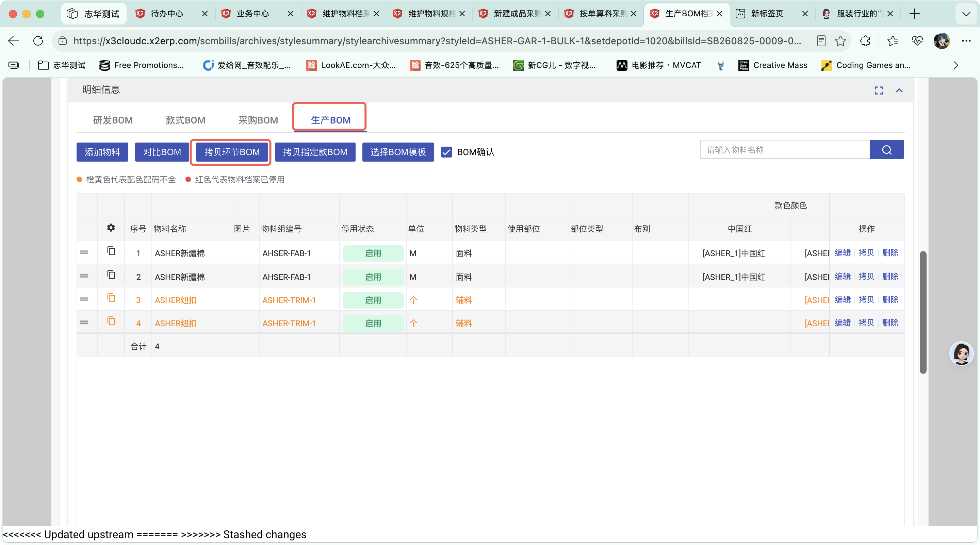Image resolution: width=980 pixels, height=545 pixels.
Task: Click [ASHER_1]中国红 cell in row 2
Action: tap(734, 277)
